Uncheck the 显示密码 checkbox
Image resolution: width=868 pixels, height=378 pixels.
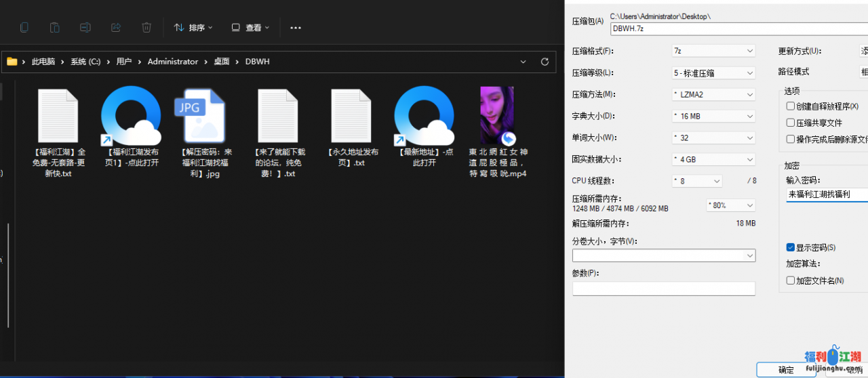(x=791, y=248)
